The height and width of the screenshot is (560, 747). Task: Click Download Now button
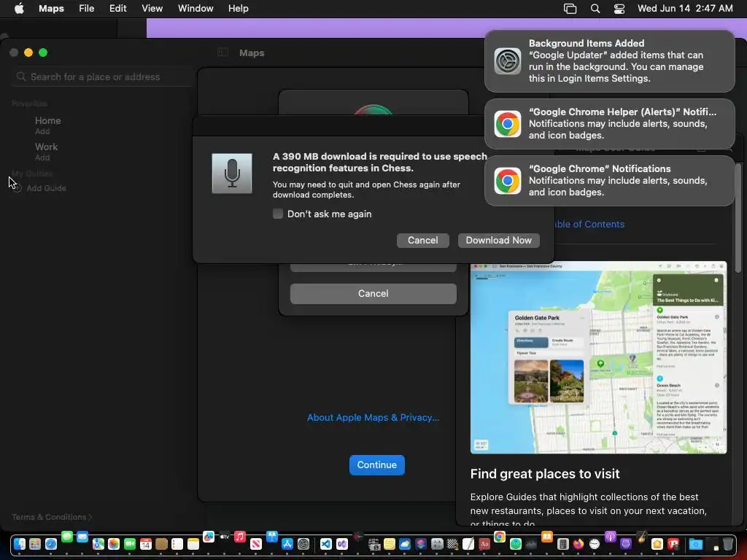[498, 241]
